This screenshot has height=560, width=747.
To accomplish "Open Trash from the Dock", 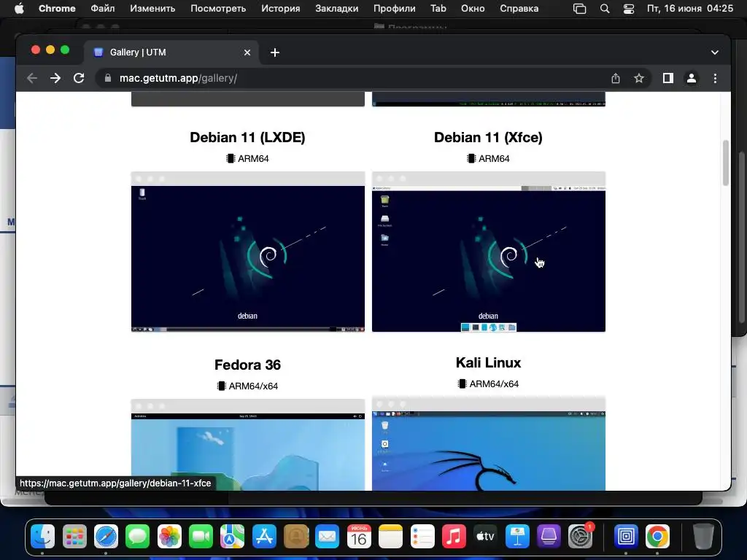I will pyautogui.click(x=703, y=537).
